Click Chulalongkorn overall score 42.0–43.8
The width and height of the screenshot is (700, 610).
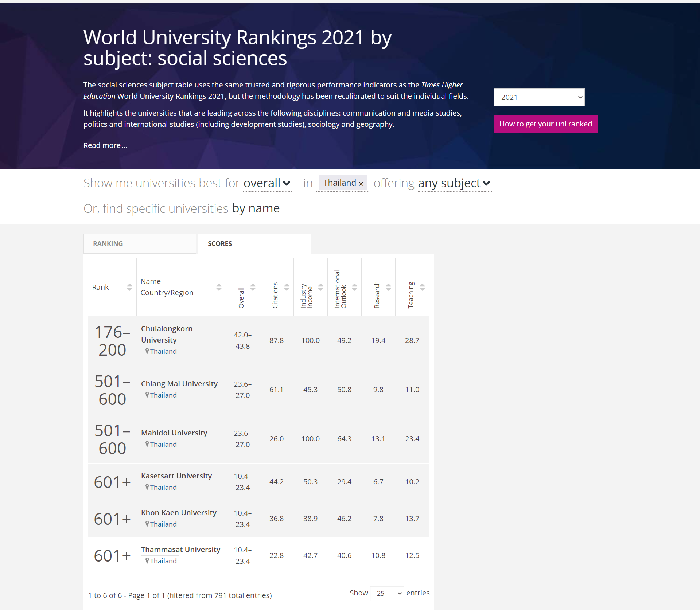(242, 340)
